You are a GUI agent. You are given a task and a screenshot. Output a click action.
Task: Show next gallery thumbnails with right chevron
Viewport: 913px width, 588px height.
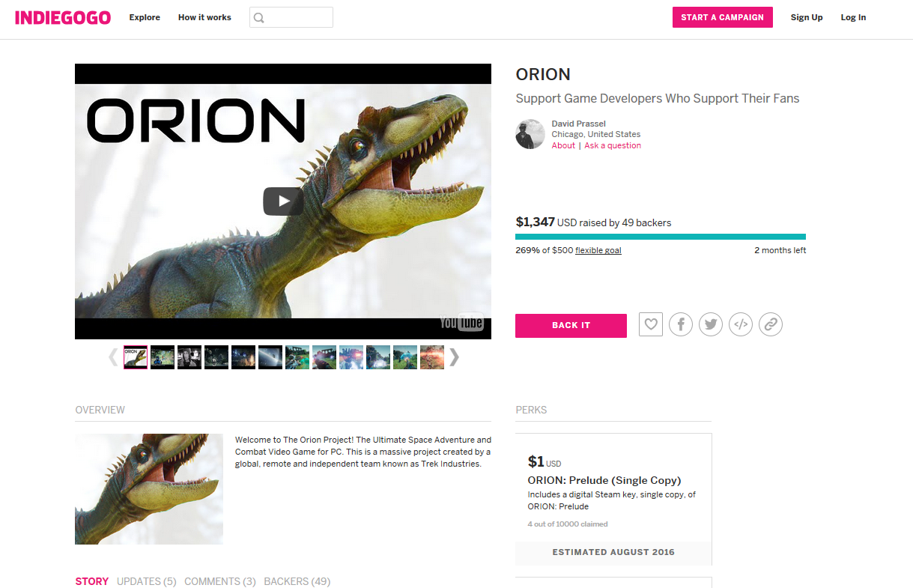point(454,357)
